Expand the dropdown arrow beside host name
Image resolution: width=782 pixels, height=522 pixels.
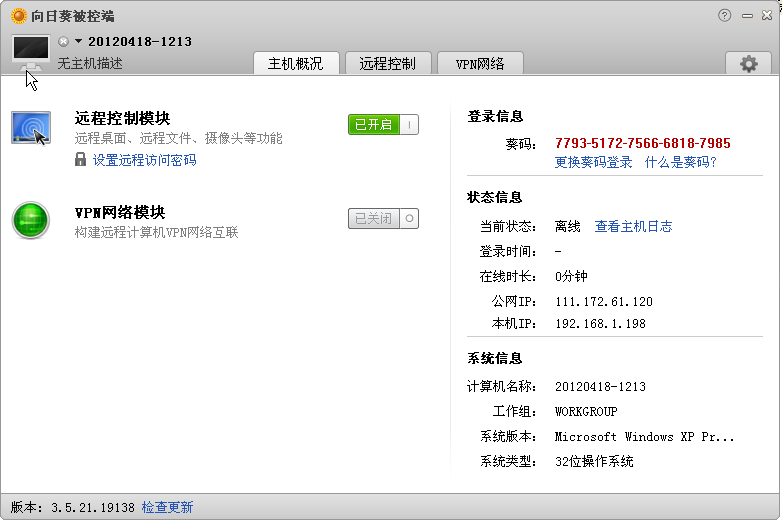[78, 41]
